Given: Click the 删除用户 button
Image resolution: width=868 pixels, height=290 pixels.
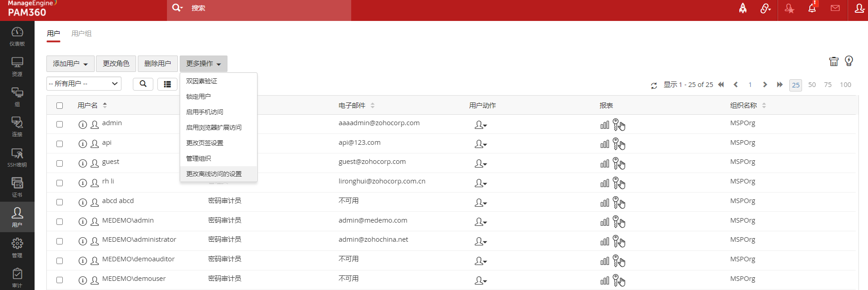Looking at the screenshot, I should pyautogui.click(x=157, y=64).
